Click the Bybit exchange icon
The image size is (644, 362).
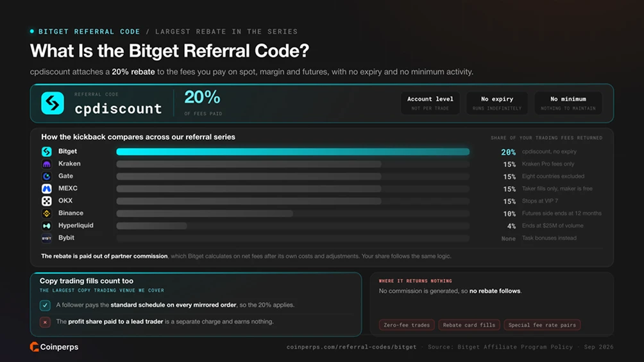click(x=47, y=238)
